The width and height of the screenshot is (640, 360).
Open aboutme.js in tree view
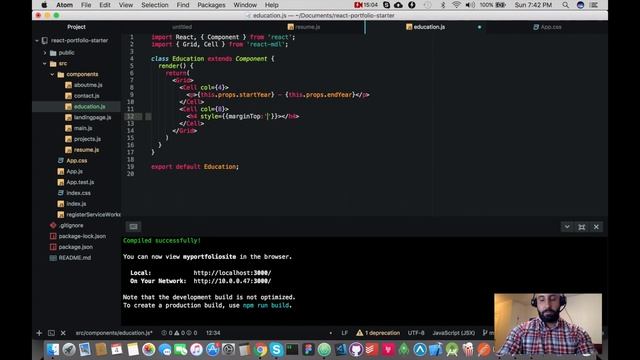tap(88, 85)
